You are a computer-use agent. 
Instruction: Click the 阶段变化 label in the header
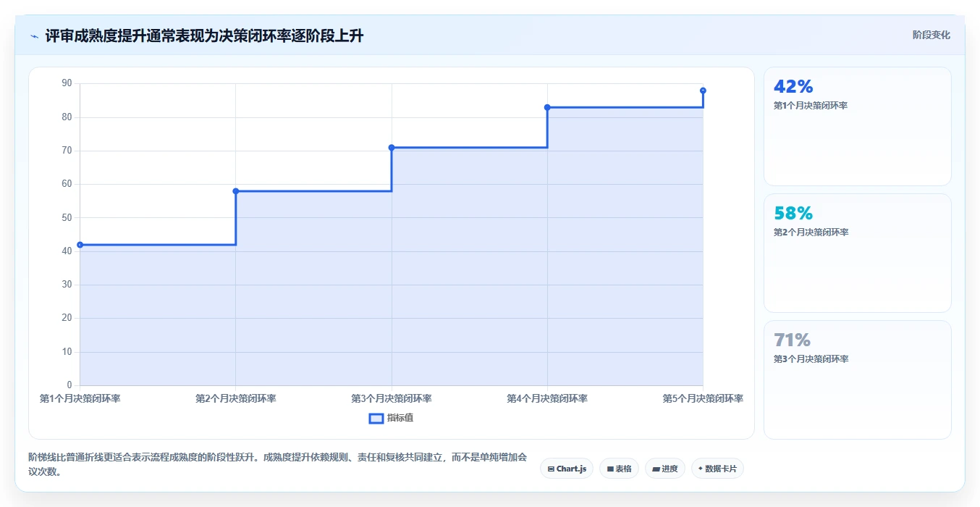932,35
